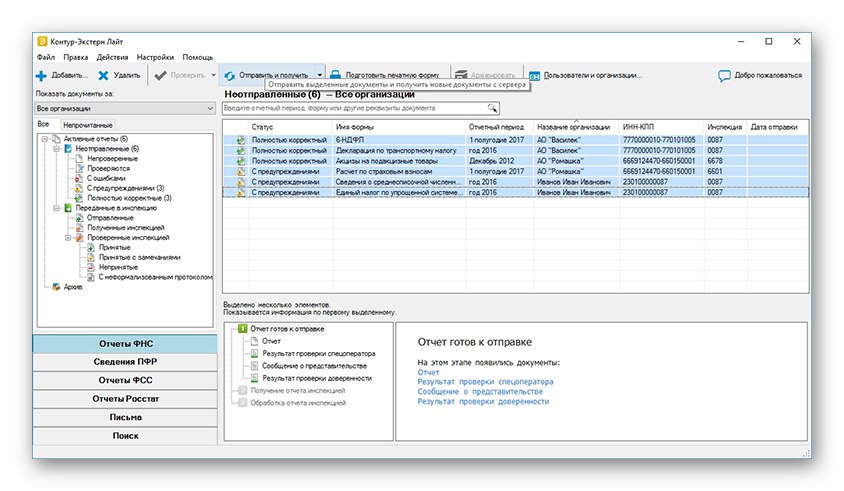Switch to the Непрочитанные tab
844x491 pixels.
tap(87, 124)
